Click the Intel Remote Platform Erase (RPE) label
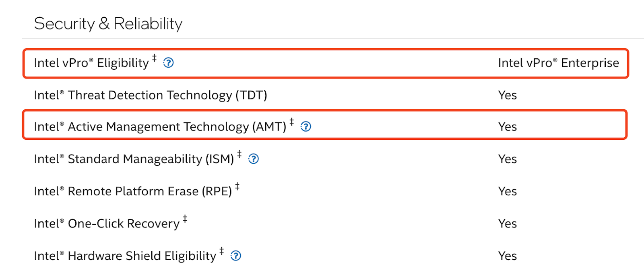Image resolution: width=644 pixels, height=275 pixels. pyautogui.click(x=133, y=191)
